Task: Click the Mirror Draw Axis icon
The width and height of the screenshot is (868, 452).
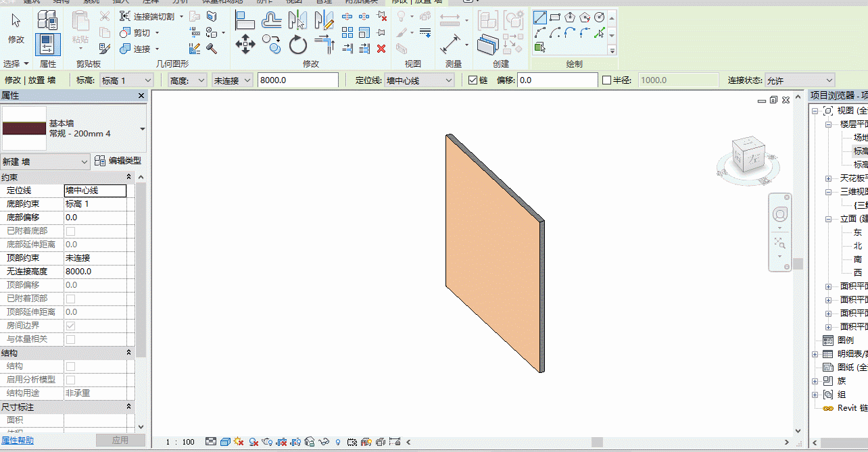Action: point(324,21)
